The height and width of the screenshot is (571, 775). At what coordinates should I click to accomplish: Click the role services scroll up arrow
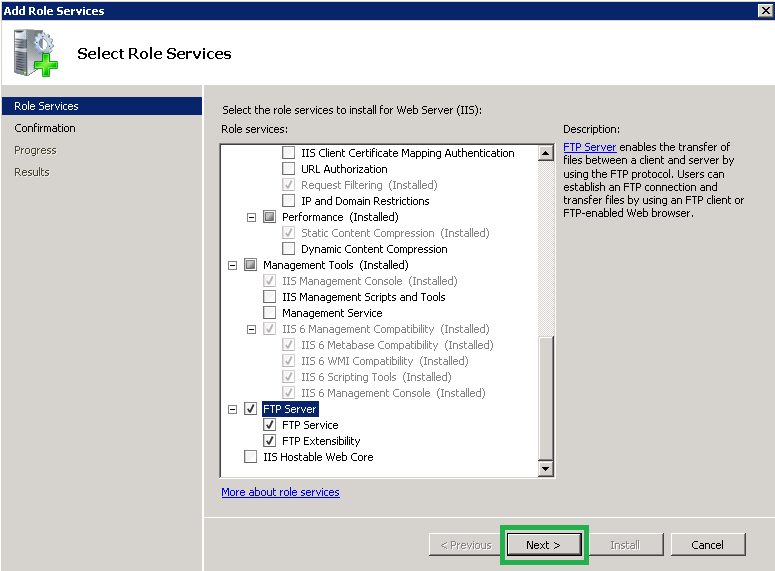(546, 153)
